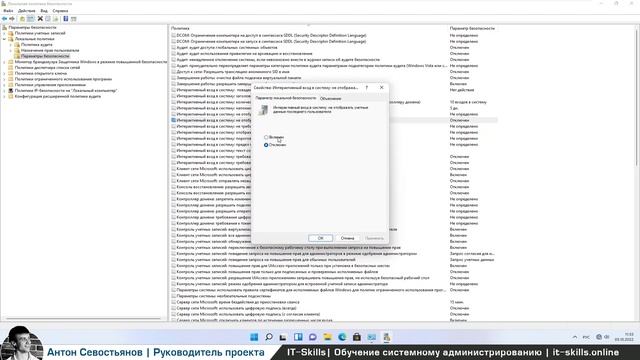Open the Вид menu
This screenshot has width=640, height=360.
tap(44, 11)
